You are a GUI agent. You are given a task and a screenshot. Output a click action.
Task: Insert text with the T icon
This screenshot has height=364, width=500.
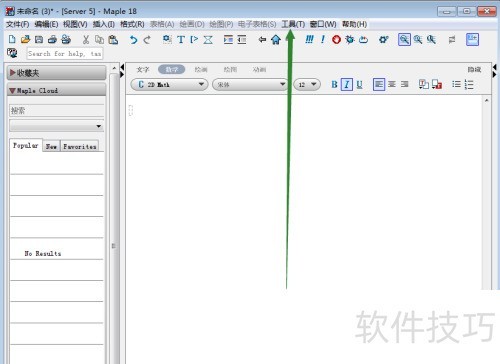(181, 40)
